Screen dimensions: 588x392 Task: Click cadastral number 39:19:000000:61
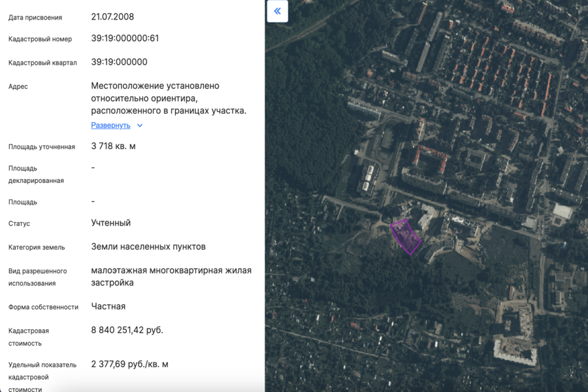(x=125, y=39)
